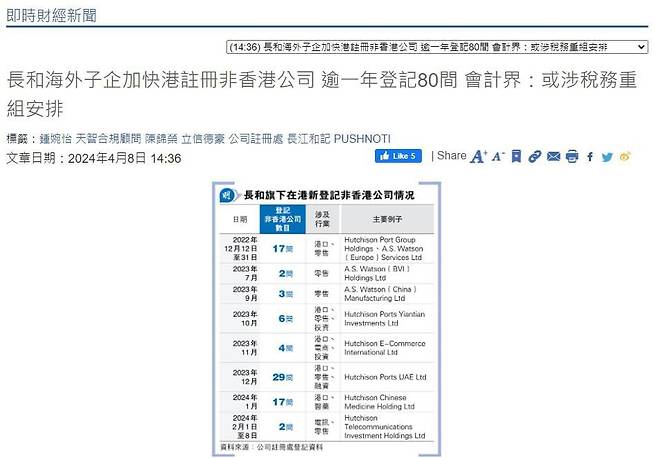The height and width of the screenshot is (458, 658).
Task: Click the article date 2024年4月8日 14:36
Action: [x=124, y=158]
